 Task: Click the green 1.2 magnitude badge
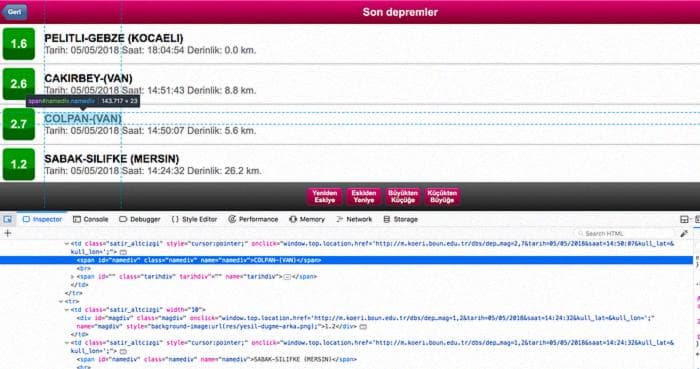pos(19,164)
